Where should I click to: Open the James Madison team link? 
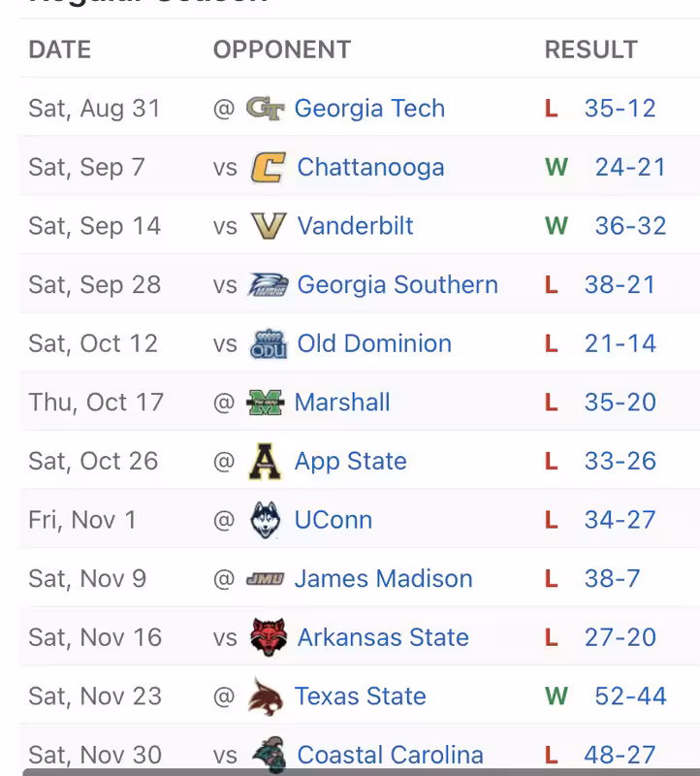[383, 579]
